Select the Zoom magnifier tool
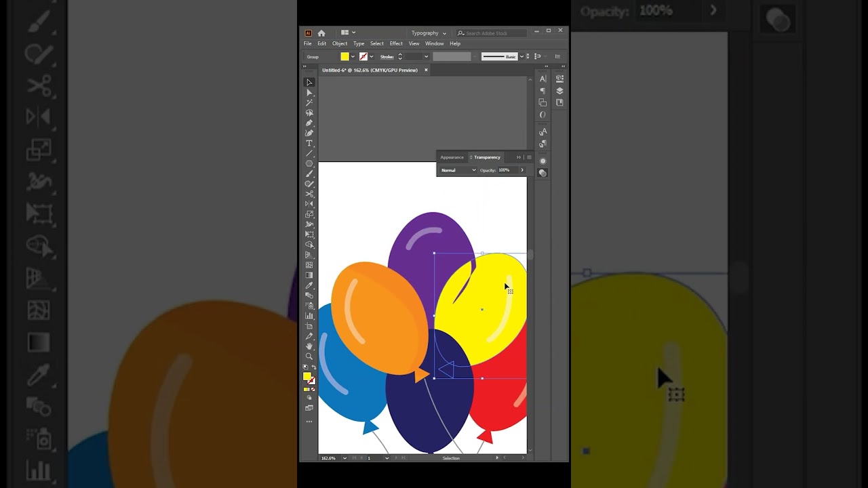This screenshot has height=488, width=868. click(x=309, y=357)
